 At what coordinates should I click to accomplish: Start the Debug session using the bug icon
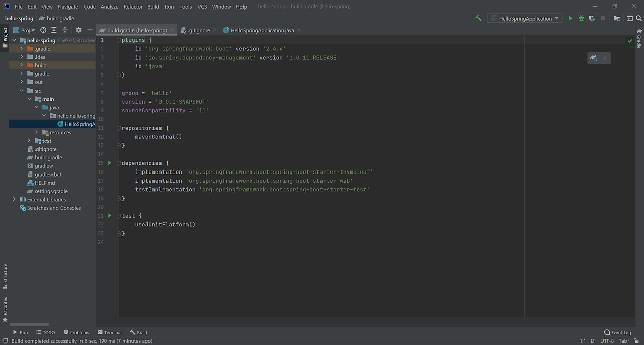click(x=581, y=18)
